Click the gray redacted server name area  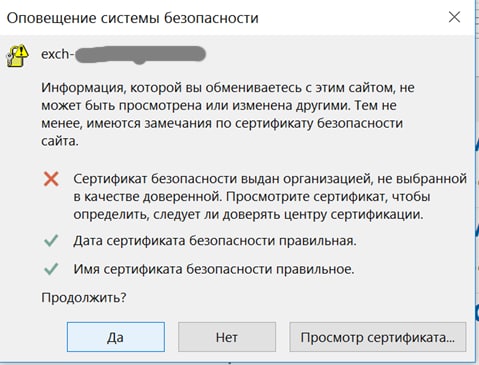pos(140,55)
